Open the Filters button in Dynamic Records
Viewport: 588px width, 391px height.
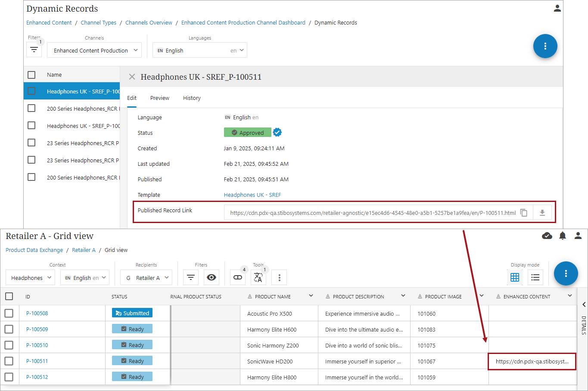point(34,50)
